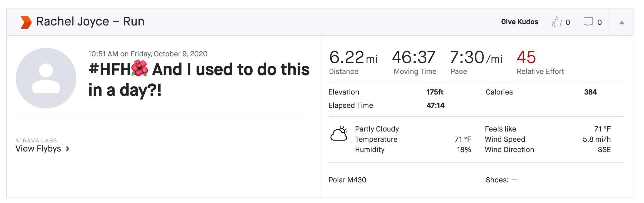Click the Rachel Joyce – Run header title

(90, 22)
